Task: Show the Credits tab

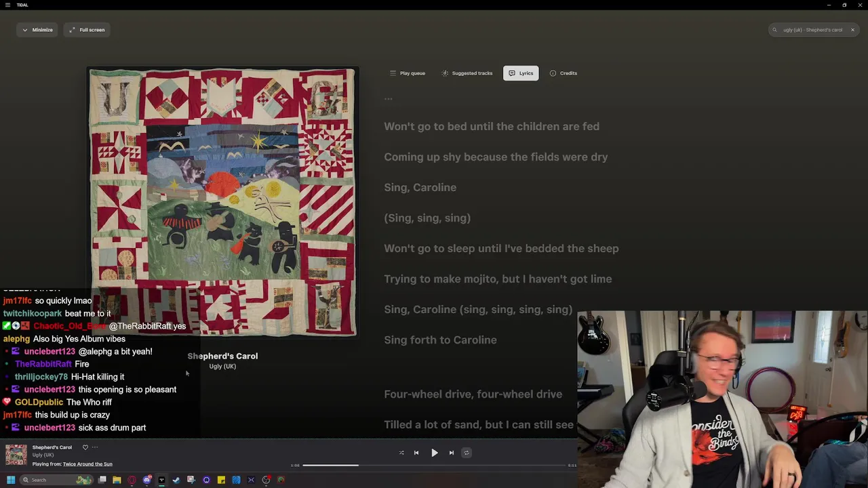Action: (564, 73)
